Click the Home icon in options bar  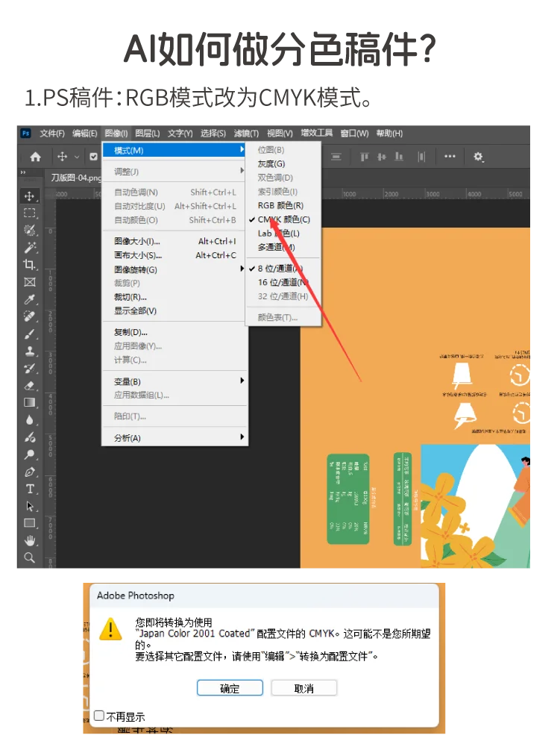tap(35, 157)
